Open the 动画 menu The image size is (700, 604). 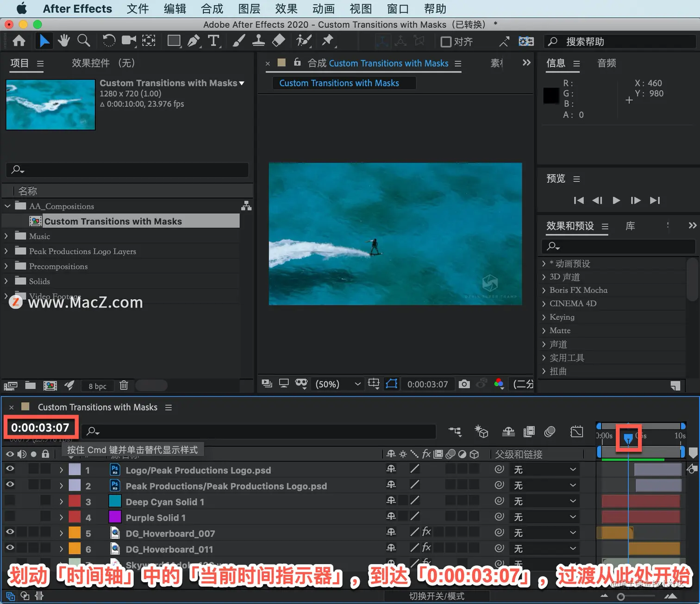(324, 9)
